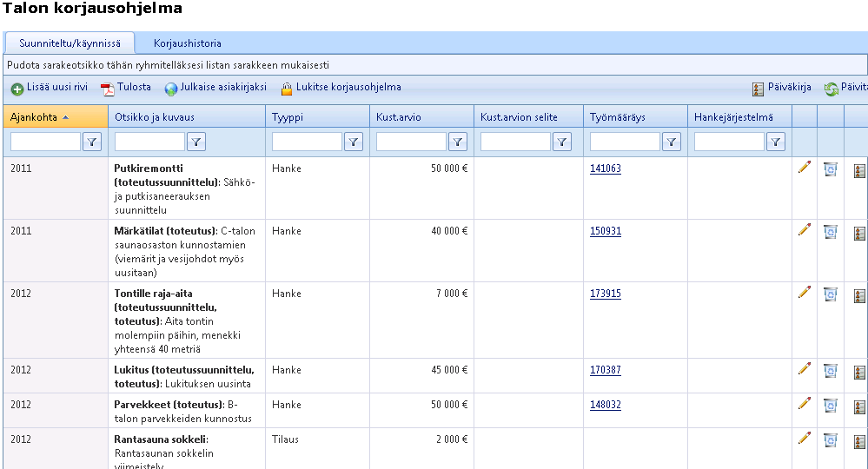Switch to Suunniteltu/käynnissä tab
868x469 pixels.
pos(70,43)
